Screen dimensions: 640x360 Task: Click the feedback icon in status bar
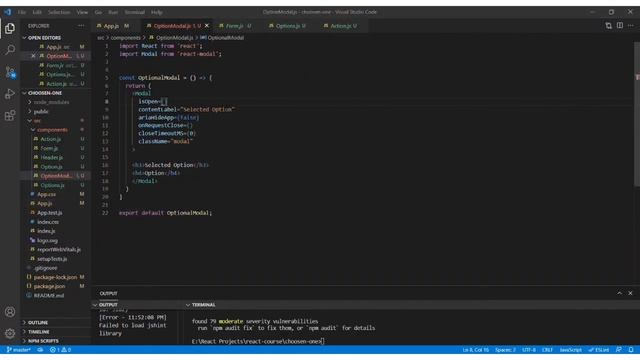(619, 350)
